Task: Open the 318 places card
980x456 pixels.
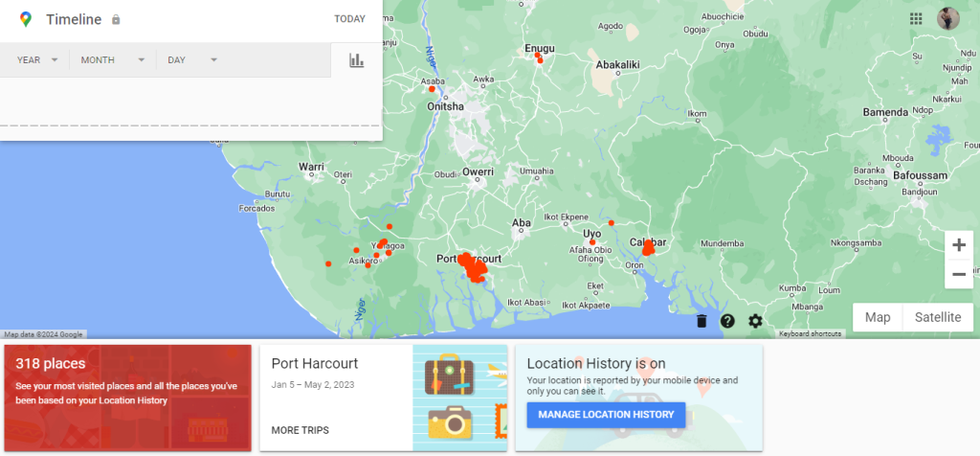Action: click(x=127, y=398)
